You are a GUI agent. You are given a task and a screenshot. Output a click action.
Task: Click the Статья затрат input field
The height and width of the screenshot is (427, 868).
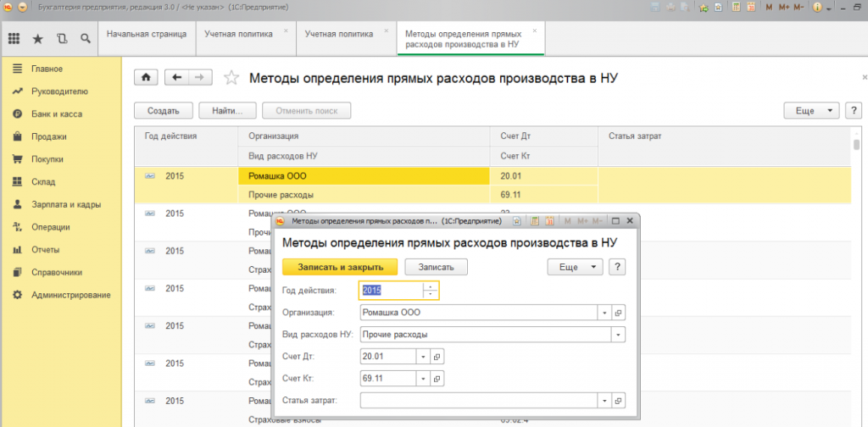(478, 400)
